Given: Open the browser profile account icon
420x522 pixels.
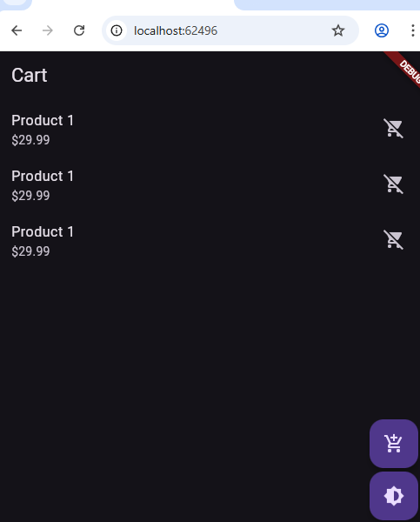Looking at the screenshot, I should [382, 30].
